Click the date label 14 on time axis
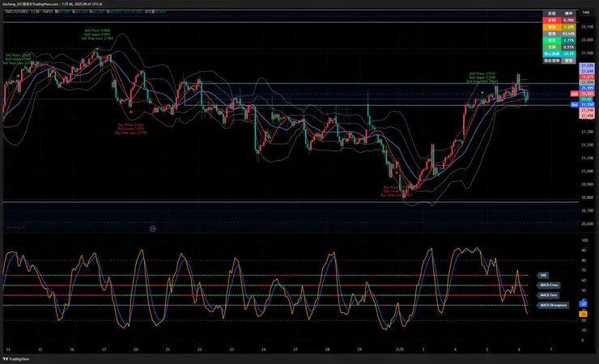Viewport: 599px width, 364px height. point(8,349)
